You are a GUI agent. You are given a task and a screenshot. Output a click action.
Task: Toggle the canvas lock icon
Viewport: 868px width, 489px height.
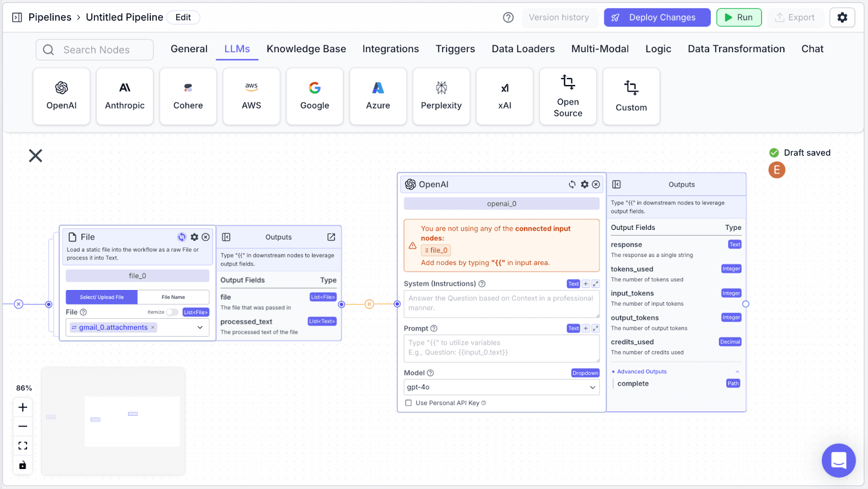tap(23, 465)
